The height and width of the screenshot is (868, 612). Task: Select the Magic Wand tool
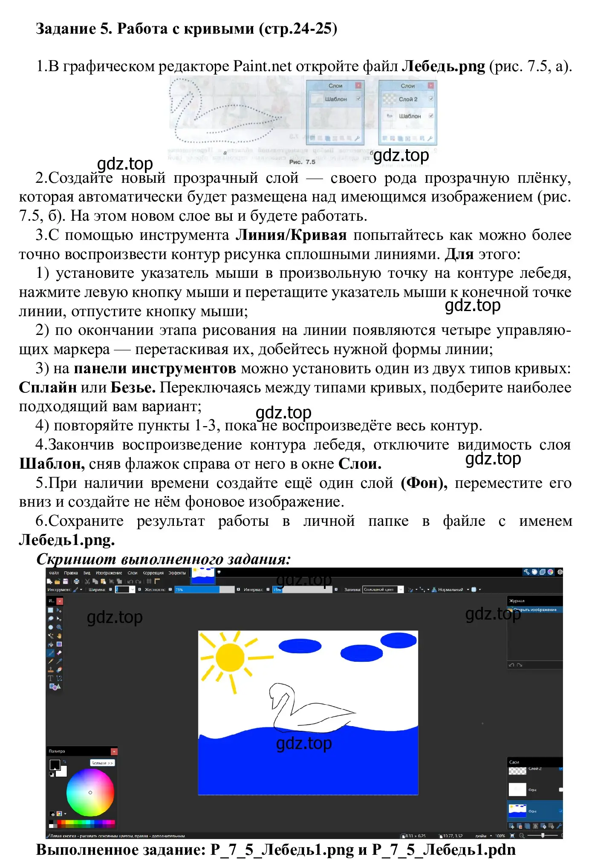pos(51,636)
